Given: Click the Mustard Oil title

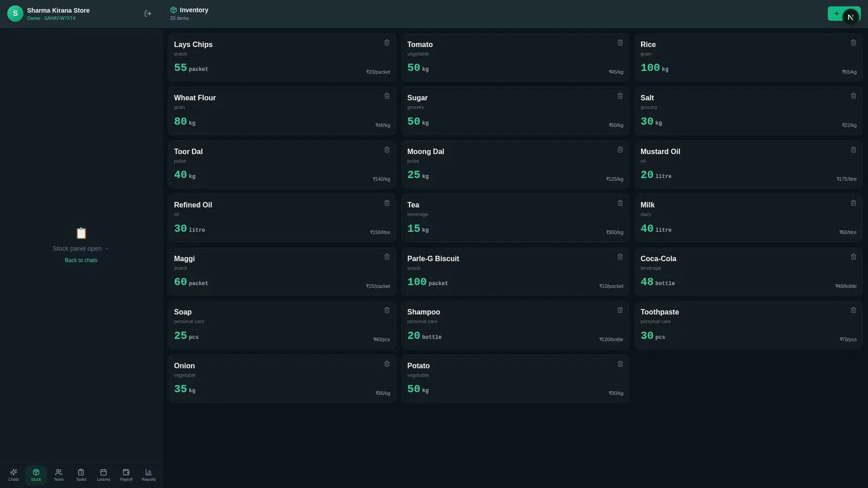Looking at the screenshot, I should (660, 152).
